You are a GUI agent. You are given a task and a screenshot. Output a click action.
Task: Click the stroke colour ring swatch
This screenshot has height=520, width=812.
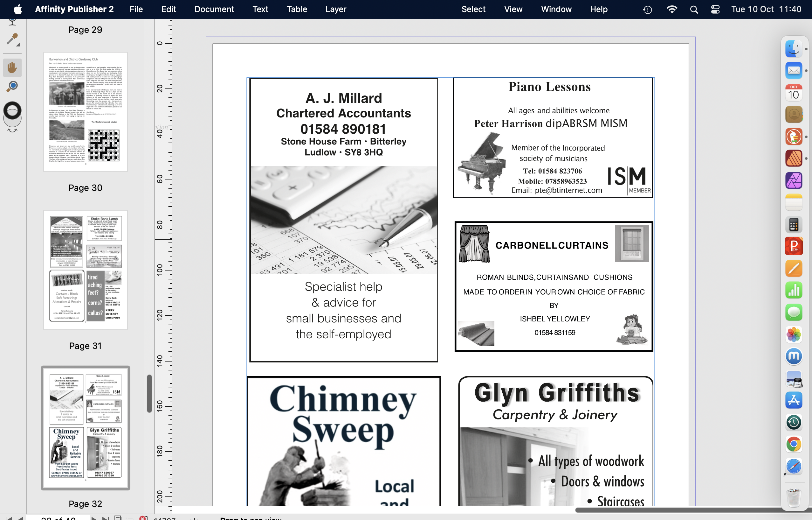click(x=12, y=110)
